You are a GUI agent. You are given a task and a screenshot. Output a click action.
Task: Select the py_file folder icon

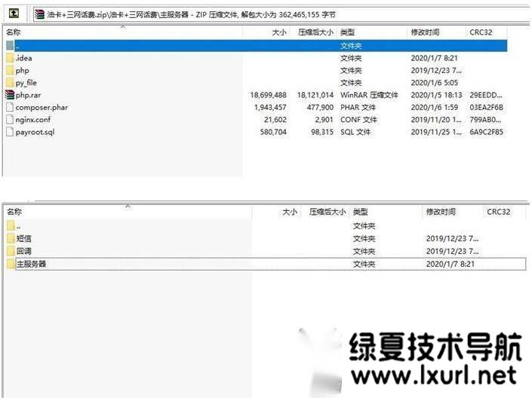10,83
